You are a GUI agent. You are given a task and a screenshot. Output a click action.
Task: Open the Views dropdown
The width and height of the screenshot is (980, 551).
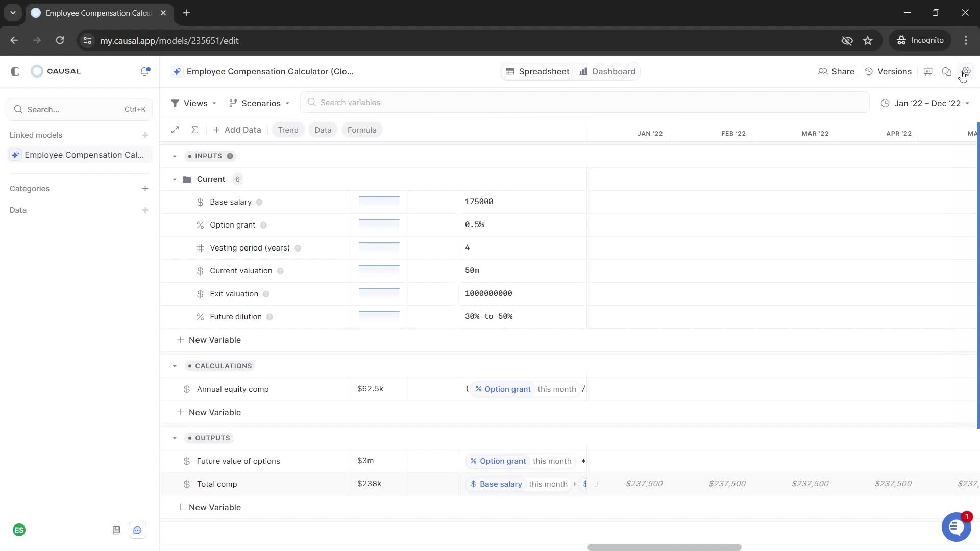pos(194,103)
